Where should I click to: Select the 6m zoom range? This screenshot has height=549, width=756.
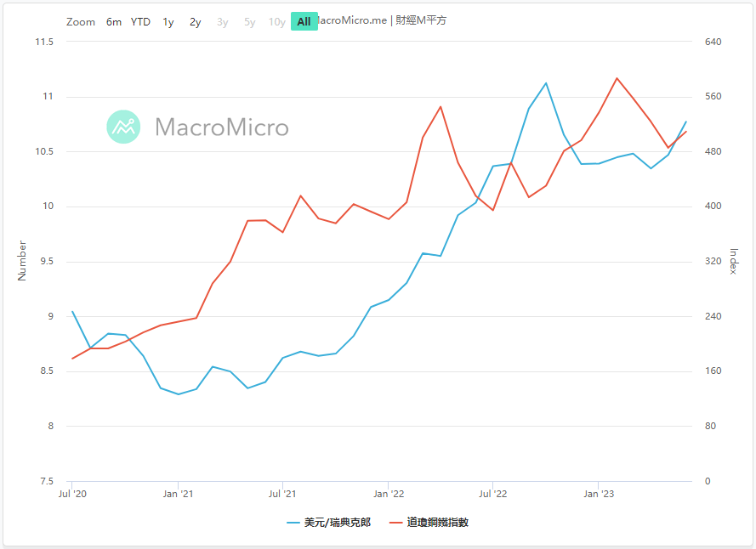click(x=114, y=22)
